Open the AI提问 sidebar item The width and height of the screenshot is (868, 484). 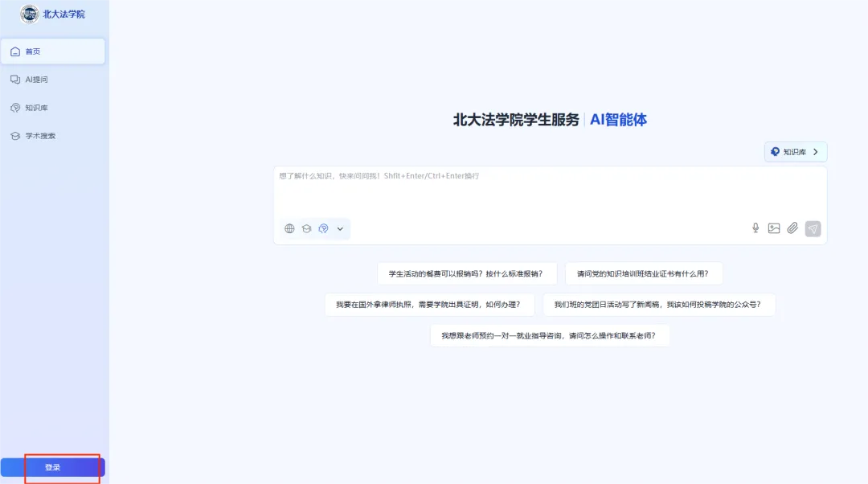coord(52,80)
